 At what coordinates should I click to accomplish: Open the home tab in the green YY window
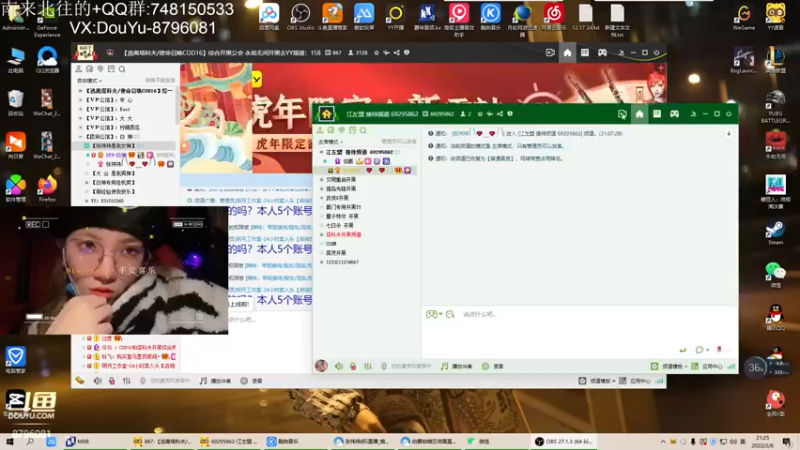pyautogui.click(x=639, y=114)
